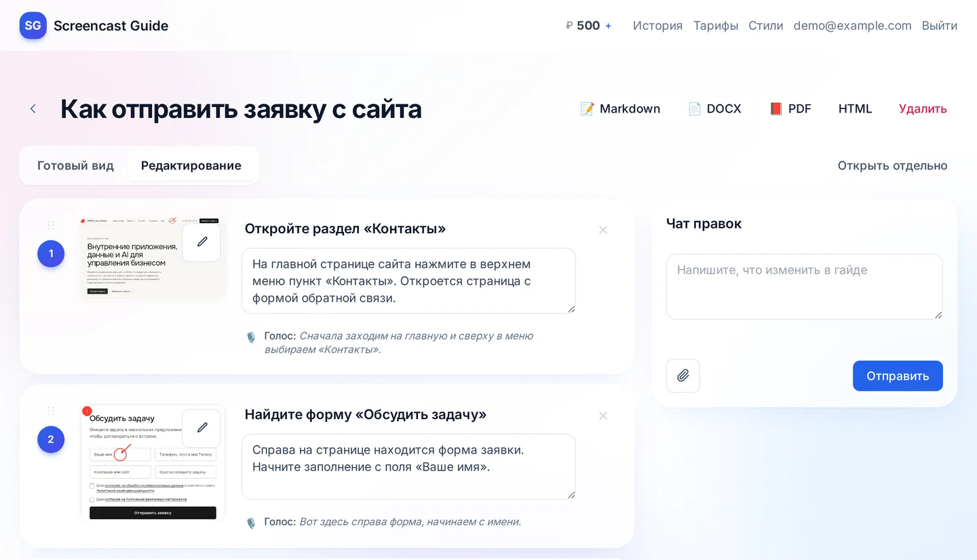
Task: Edit screenshot of step 1 with pencil
Action: (x=202, y=242)
